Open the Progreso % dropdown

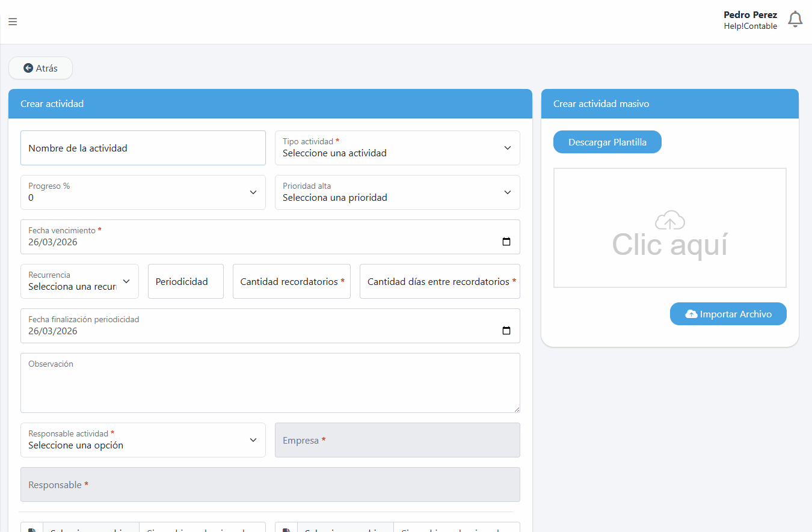click(x=143, y=192)
